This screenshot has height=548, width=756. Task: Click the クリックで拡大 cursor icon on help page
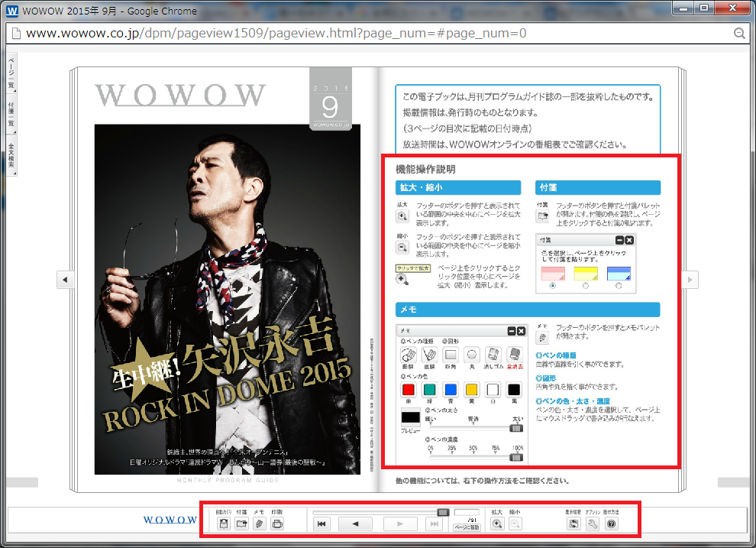click(402, 279)
